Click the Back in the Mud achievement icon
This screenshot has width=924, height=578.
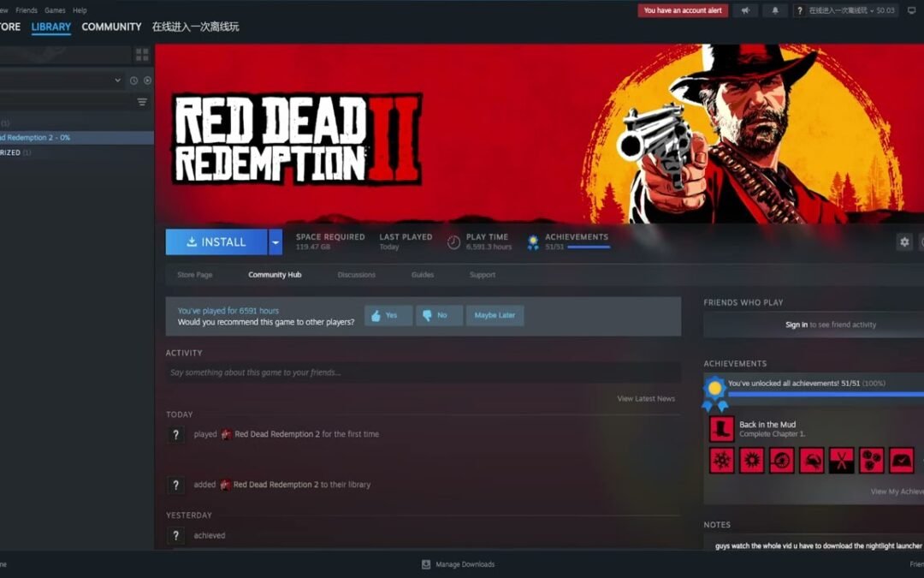click(721, 429)
